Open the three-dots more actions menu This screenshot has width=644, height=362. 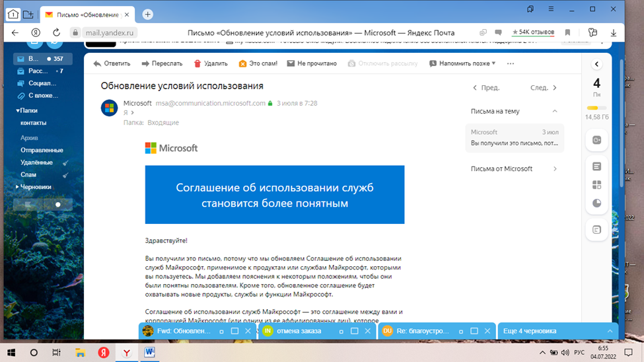(511, 63)
